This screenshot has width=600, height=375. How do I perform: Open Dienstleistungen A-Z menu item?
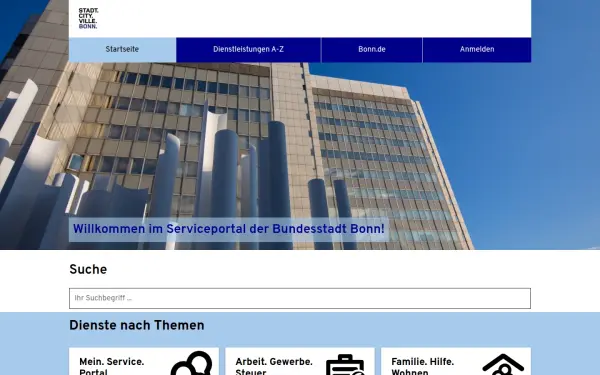248,49
